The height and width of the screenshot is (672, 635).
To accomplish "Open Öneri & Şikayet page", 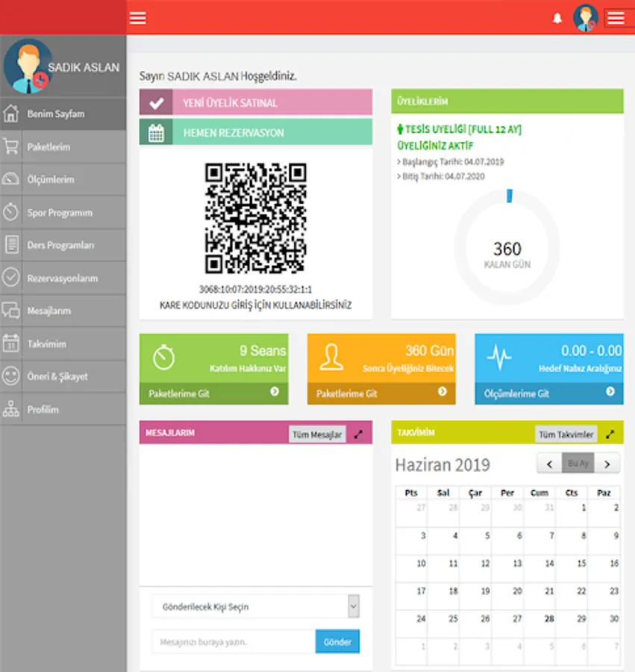I will 63,376.
